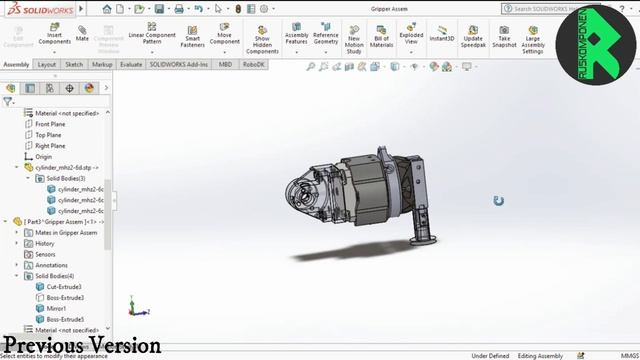Click the New document icon
Screen dimensions: 640x360
(120, 9)
